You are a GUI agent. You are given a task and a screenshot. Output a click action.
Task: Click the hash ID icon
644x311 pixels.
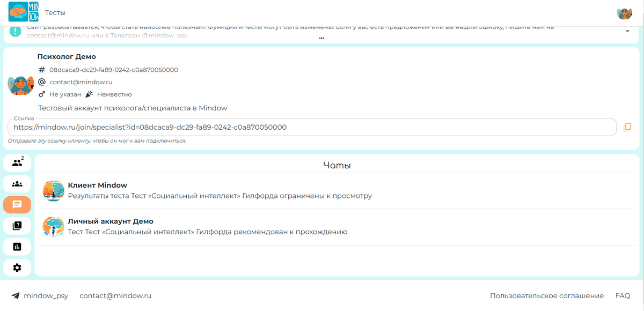(42, 70)
